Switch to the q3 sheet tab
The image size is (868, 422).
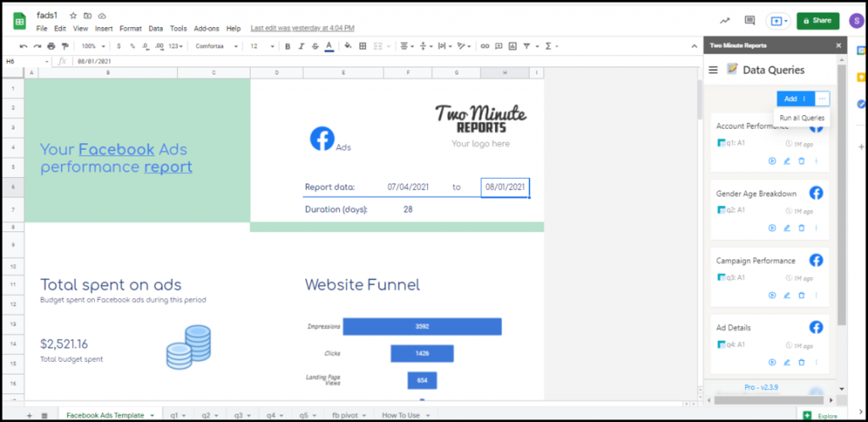pos(242,415)
